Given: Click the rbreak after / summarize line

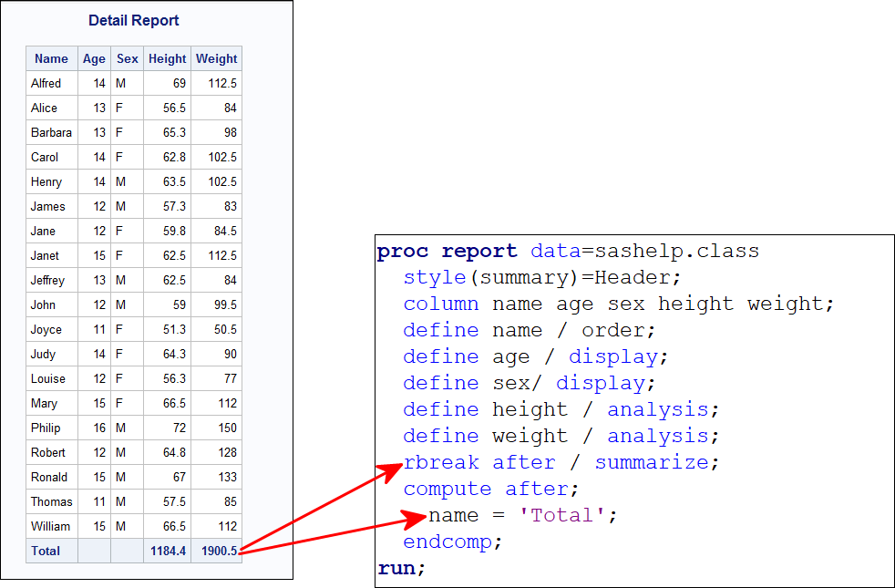Looking at the screenshot, I should click(x=561, y=462).
